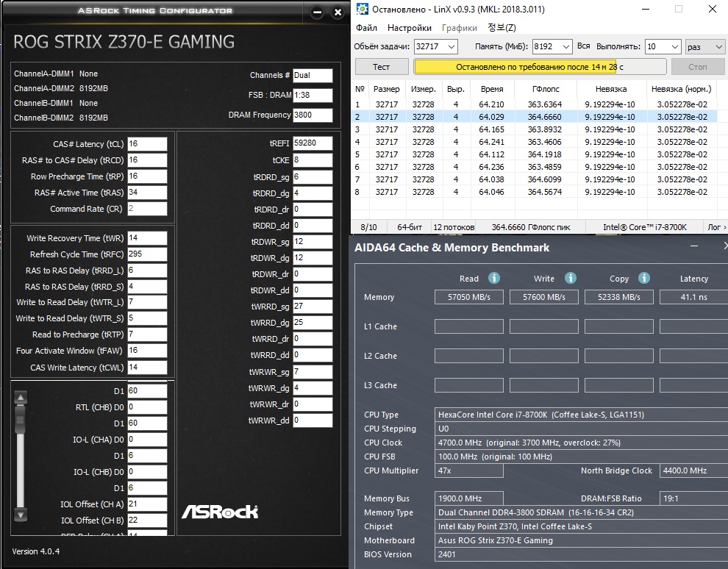728x569 pixels.
Task: Select row 5 with 364.1918 ГФлопс
Action: [x=535, y=154]
